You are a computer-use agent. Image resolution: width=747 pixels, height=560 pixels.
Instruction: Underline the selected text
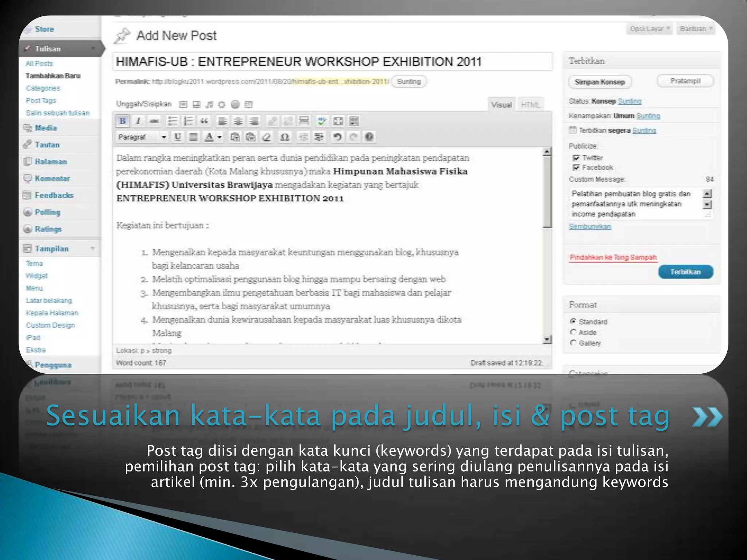(178, 137)
